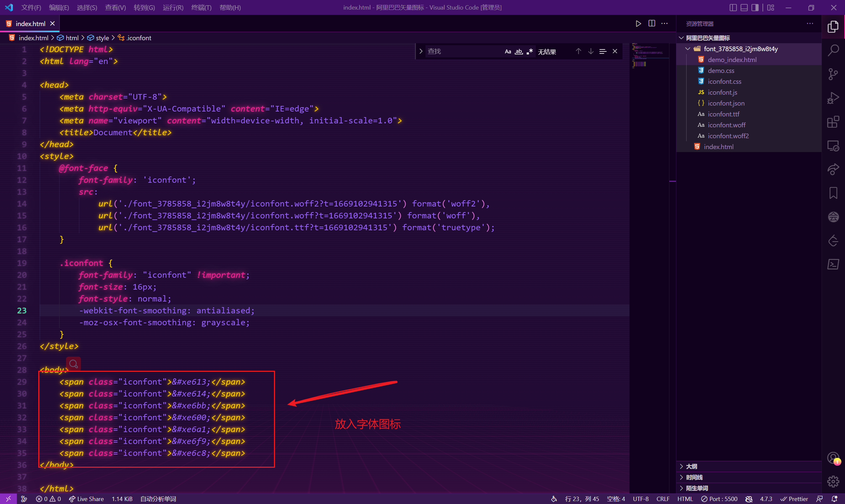Open style breadcrumb dropdown

coord(98,38)
